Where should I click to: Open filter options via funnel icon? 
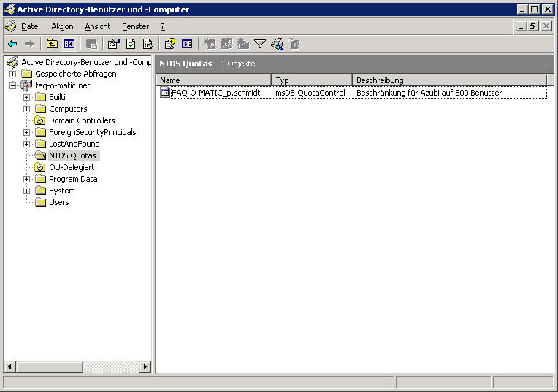pyautogui.click(x=260, y=44)
